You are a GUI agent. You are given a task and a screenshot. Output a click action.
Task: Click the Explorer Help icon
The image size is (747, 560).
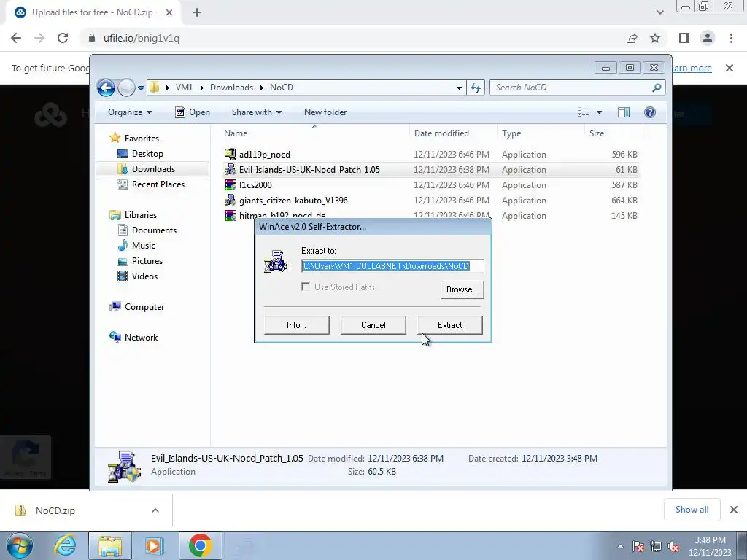click(650, 112)
